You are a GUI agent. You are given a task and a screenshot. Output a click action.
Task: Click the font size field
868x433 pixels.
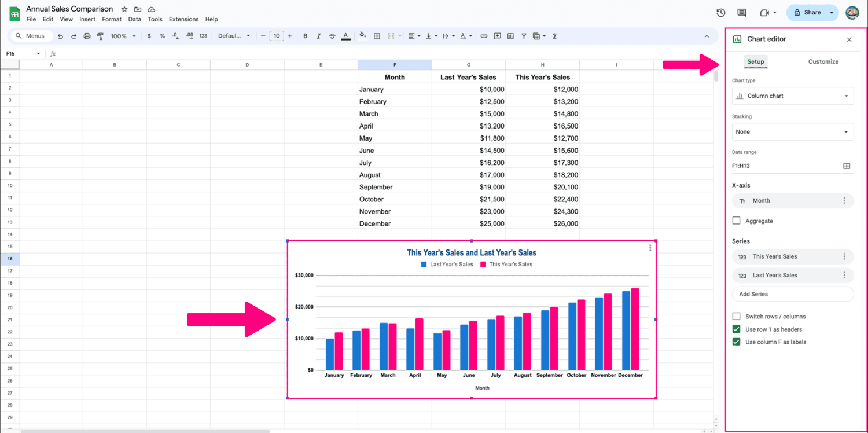(x=277, y=36)
